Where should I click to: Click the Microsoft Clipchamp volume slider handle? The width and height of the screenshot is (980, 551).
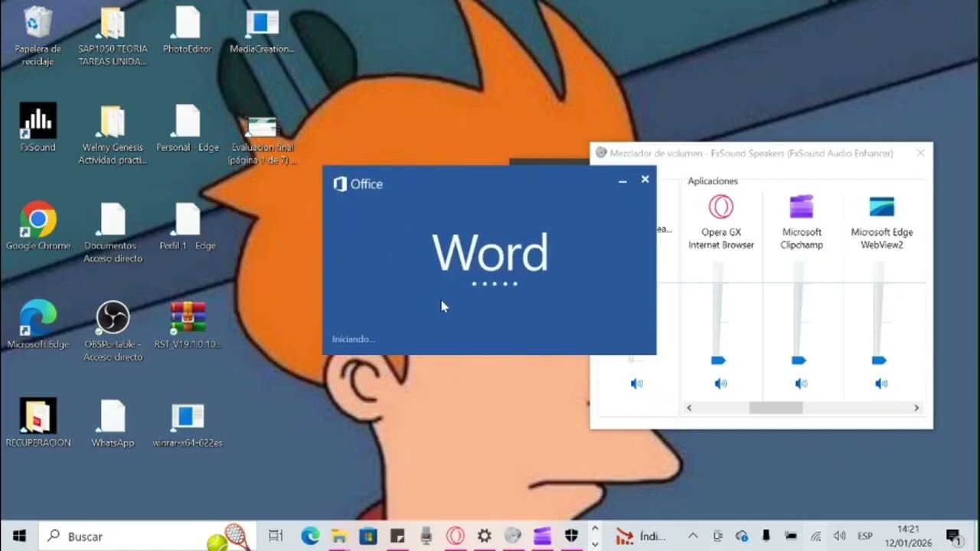(799, 360)
